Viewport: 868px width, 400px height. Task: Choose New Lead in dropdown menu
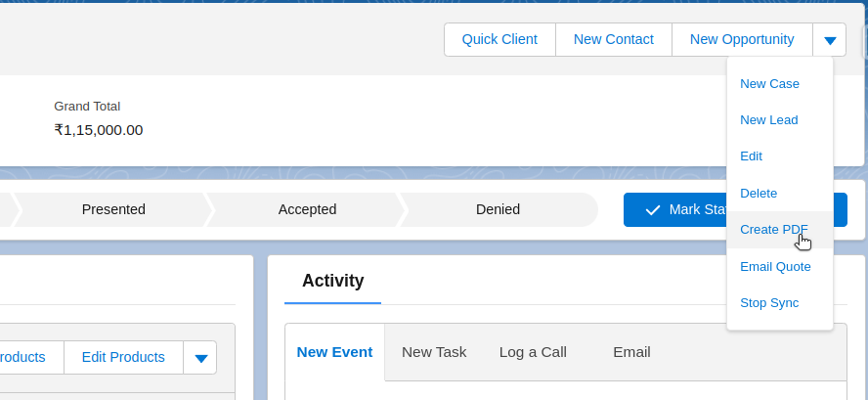768,120
